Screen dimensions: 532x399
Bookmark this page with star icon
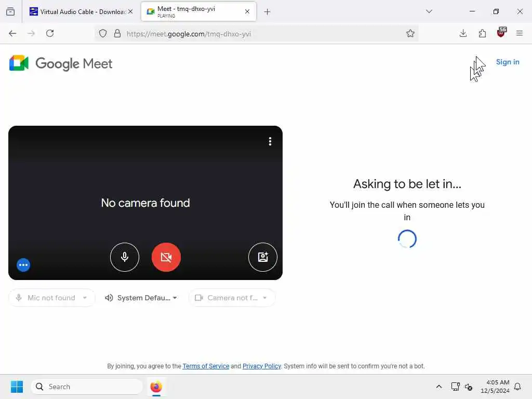[x=410, y=33]
